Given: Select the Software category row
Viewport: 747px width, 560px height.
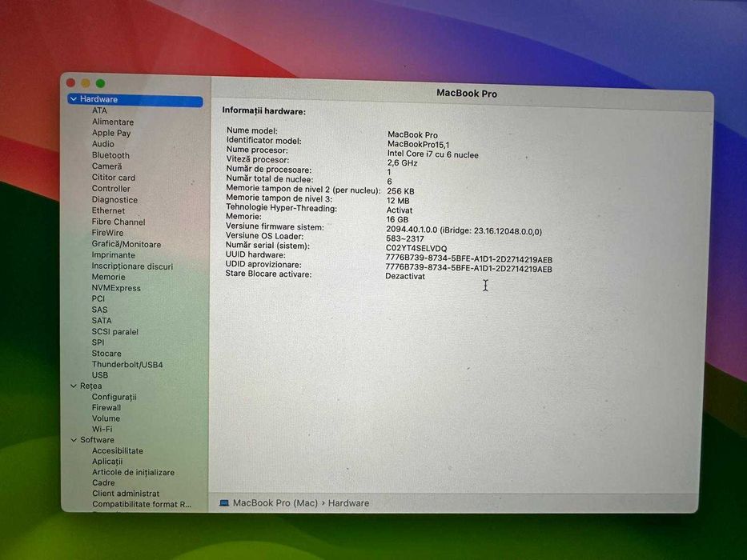Looking at the screenshot, I should [97, 439].
